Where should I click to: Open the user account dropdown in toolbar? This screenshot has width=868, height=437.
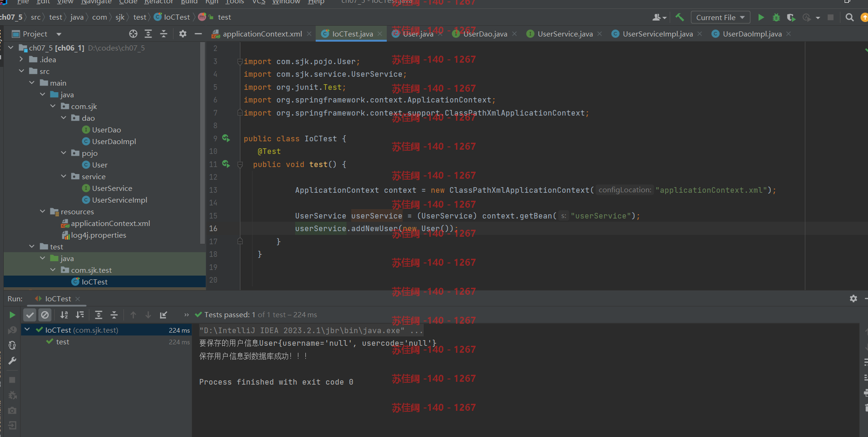pos(659,17)
